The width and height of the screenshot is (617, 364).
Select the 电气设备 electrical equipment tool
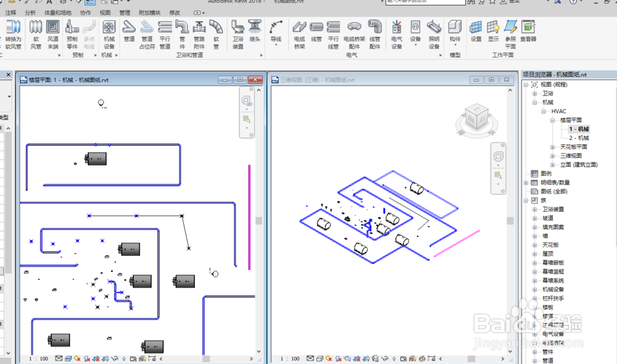pyautogui.click(x=397, y=35)
